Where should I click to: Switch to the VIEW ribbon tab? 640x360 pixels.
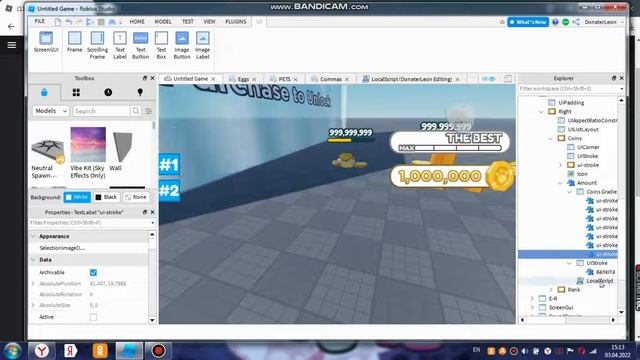pos(209,22)
